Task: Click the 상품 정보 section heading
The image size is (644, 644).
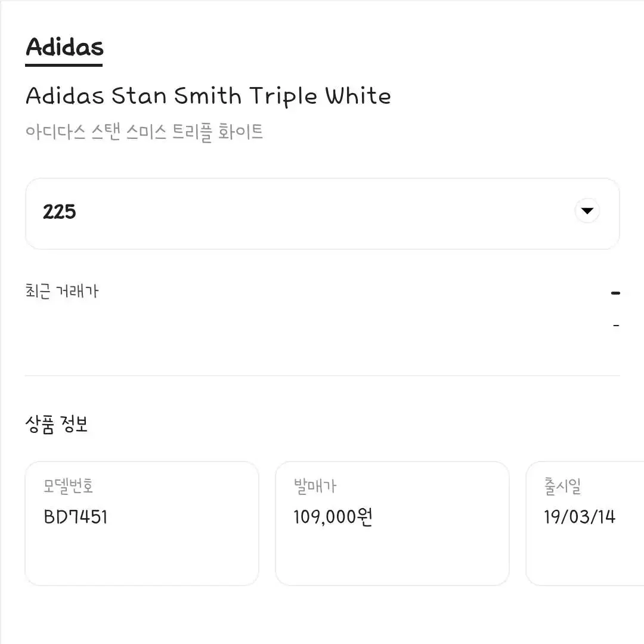Action: click(56, 425)
